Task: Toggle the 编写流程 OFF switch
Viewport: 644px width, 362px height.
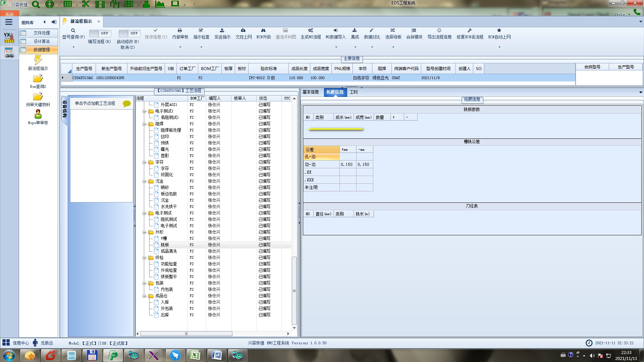Action: pyautogui.click(x=100, y=33)
